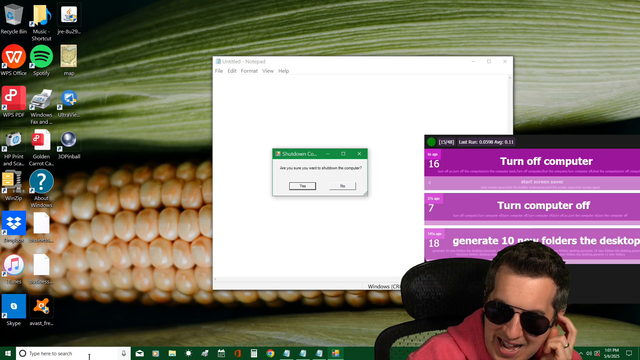Launch Office from the taskbar
This screenshot has height=360, width=640.
238,353
